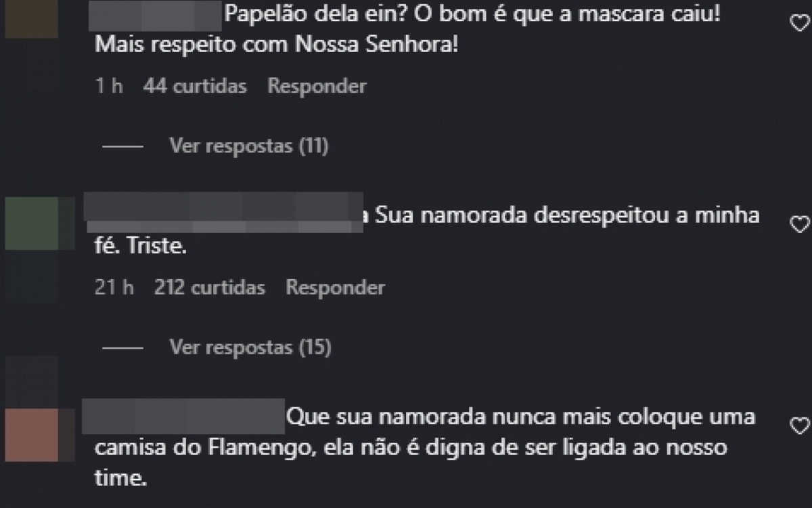Viewport: 812px width, 508px height.
Task: Expand "Ver respostas (11)" under the first comment
Action: [248, 146]
